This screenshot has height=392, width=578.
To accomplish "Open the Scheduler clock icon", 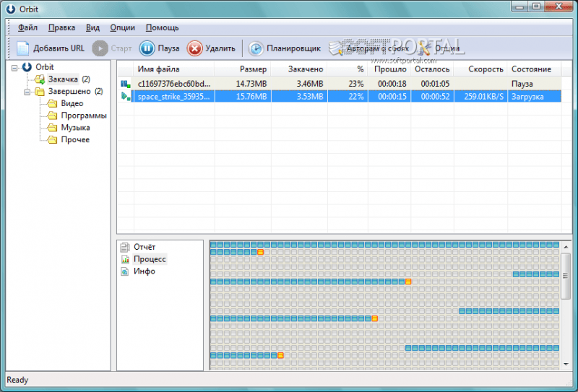I will 256,48.
